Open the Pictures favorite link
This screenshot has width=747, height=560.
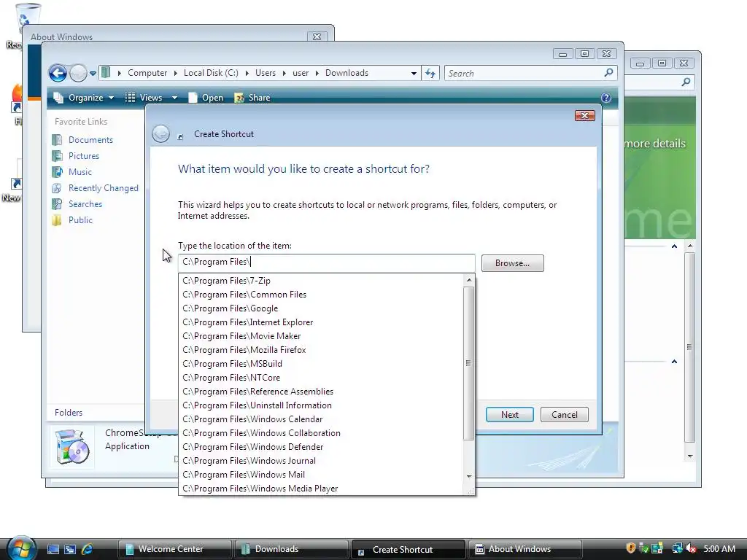click(x=84, y=156)
